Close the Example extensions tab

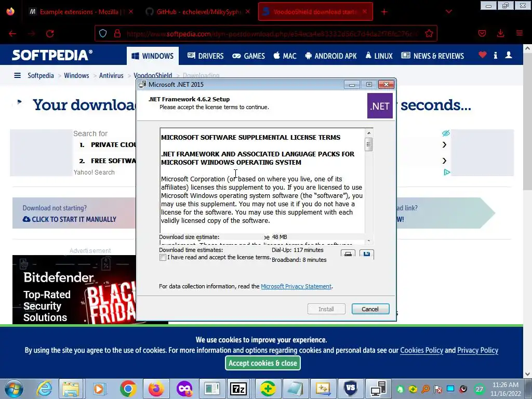tap(131, 11)
